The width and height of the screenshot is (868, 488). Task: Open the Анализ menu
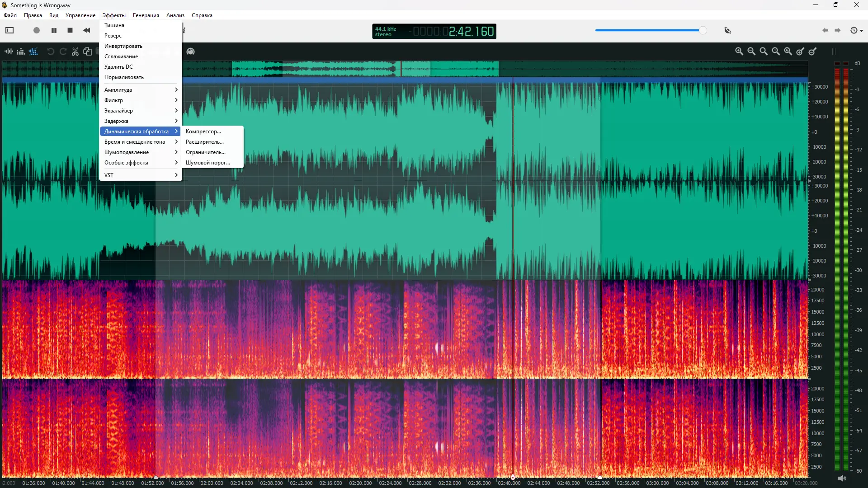[175, 15]
